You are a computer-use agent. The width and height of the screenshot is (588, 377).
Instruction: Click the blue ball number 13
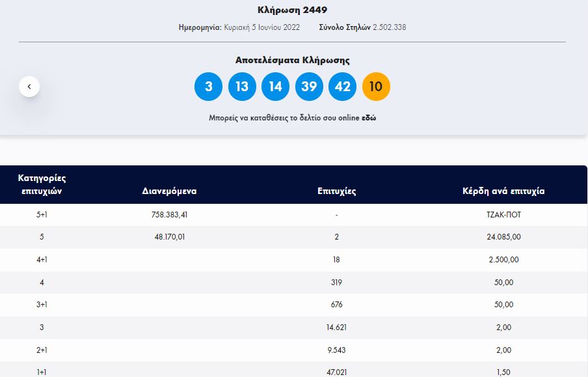click(x=242, y=87)
